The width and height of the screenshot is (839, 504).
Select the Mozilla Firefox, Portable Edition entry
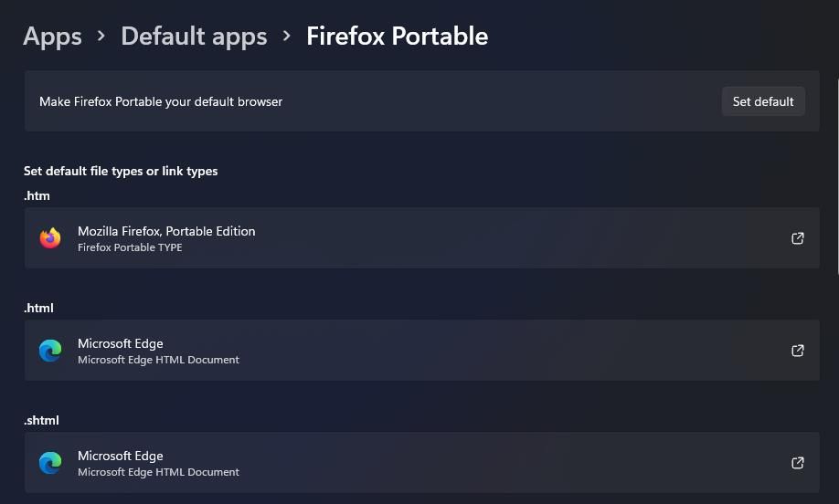tap(166, 231)
